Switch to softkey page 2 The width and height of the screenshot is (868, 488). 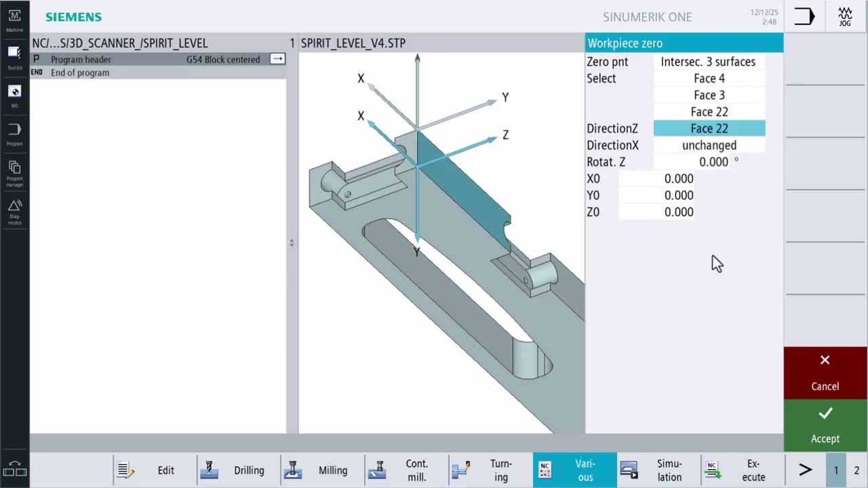[x=856, y=470]
